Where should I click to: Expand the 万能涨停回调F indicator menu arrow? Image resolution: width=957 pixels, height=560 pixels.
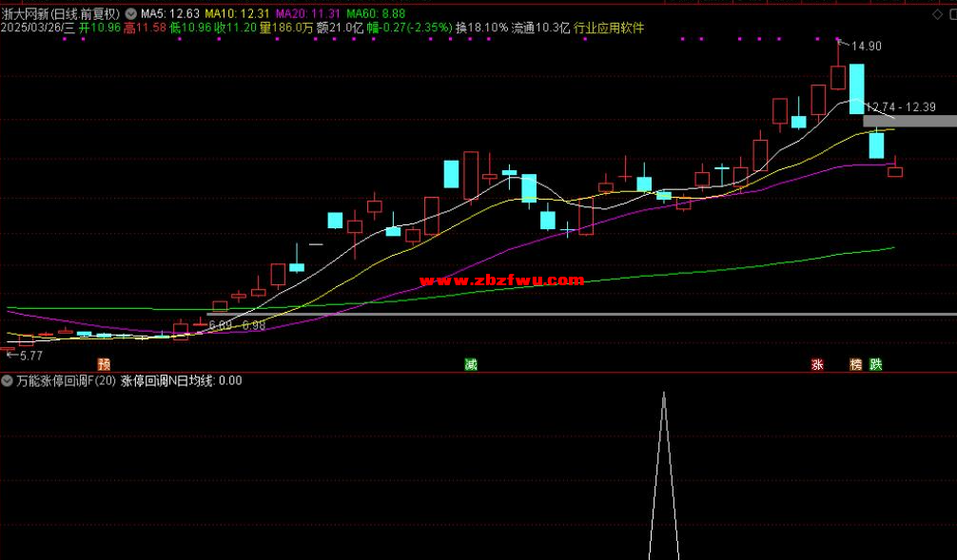[x=8, y=380]
